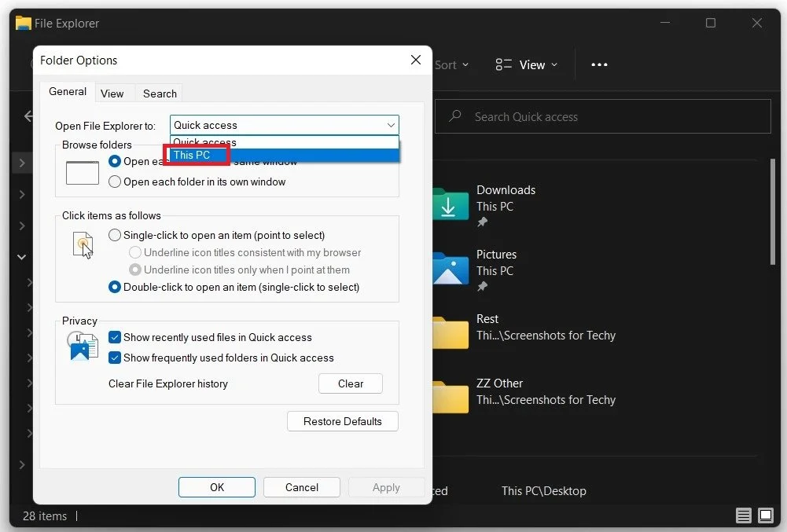Image resolution: width=787 pixels, height=532 pixels.
Task: Open the Rest folder icon
Action: [x=450, y=332]
